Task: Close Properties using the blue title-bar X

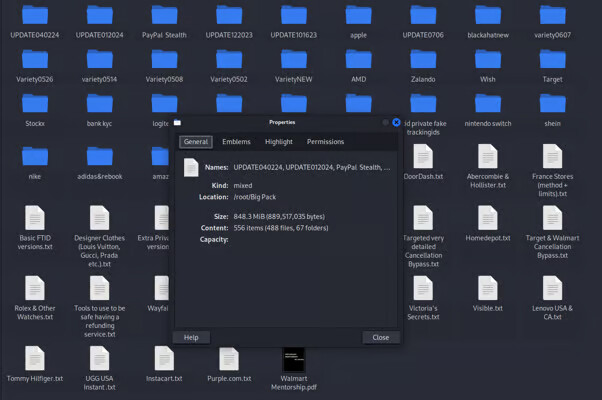Action: click(x=396, y=122)
